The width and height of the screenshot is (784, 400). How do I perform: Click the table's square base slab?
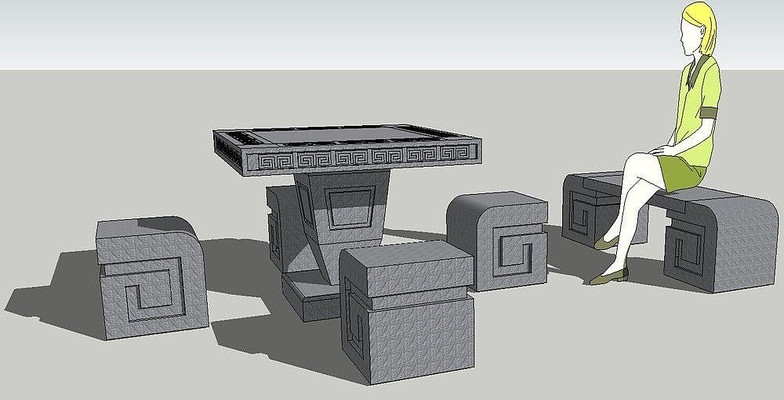click(x=310, y=296)
